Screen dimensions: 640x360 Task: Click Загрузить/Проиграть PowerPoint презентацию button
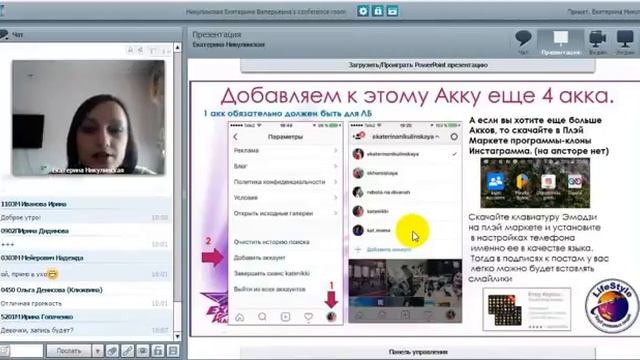click(x=418, y=65)
